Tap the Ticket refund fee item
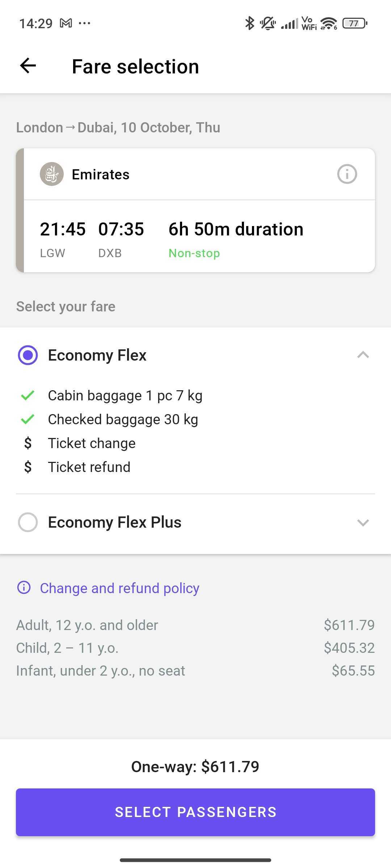 click(x=89, y=467)
